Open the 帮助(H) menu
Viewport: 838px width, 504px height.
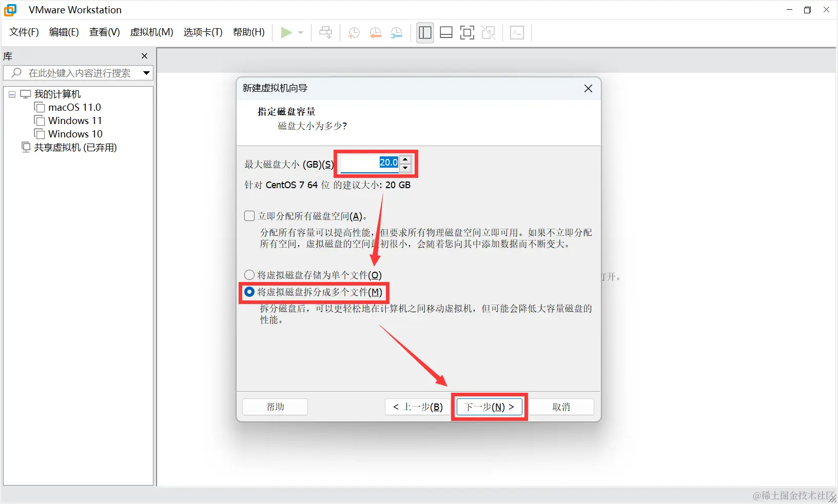pyautogui.click(x=249, y=32)
